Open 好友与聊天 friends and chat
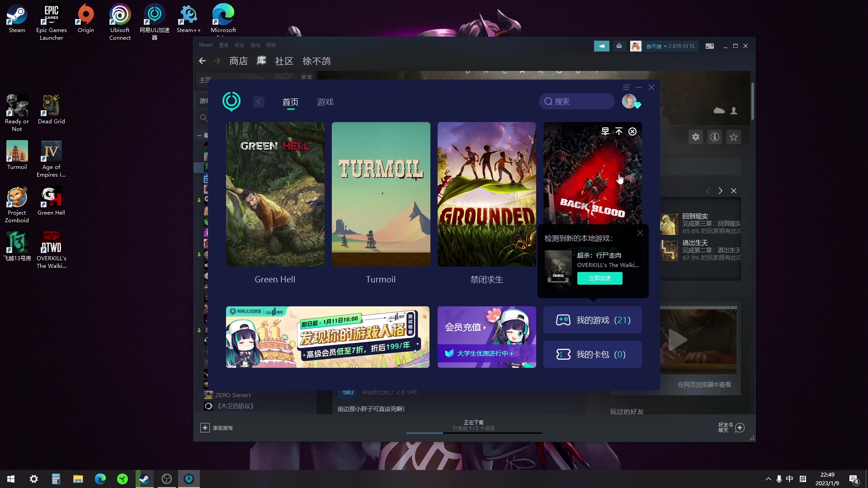This screenshot has width=868, height=488. pos(731,428)
